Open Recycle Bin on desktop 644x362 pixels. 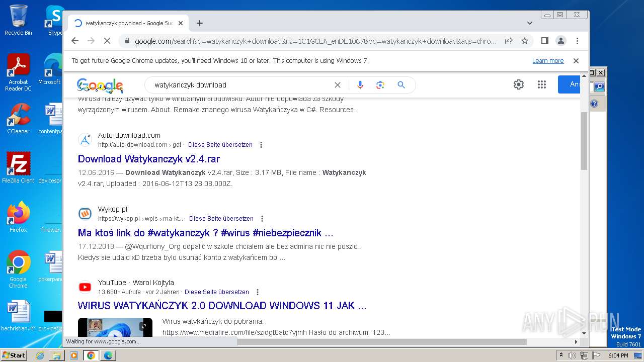coord(18,20)
